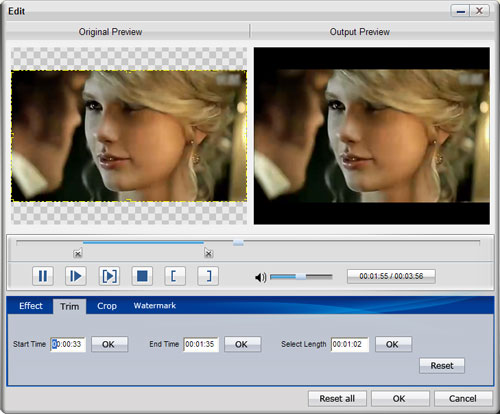Click the bottom OK button to apply edits
The height and width of the screenshot is (414, 500).
pyautogui.click(x=400, y=399)
